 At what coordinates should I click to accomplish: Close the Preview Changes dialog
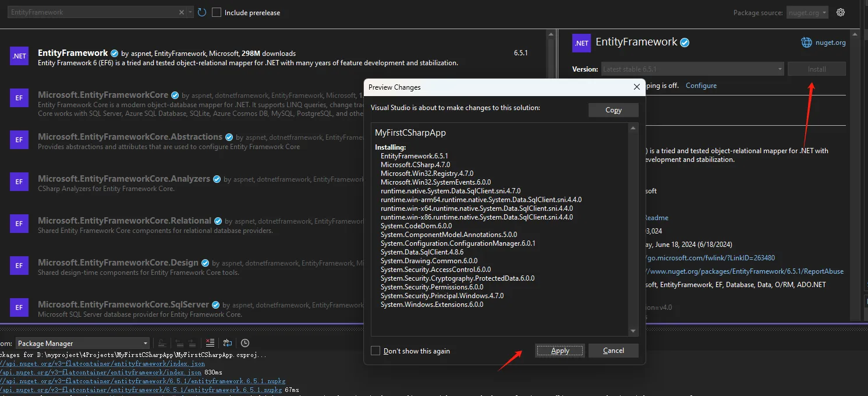(x=636, y=87)
